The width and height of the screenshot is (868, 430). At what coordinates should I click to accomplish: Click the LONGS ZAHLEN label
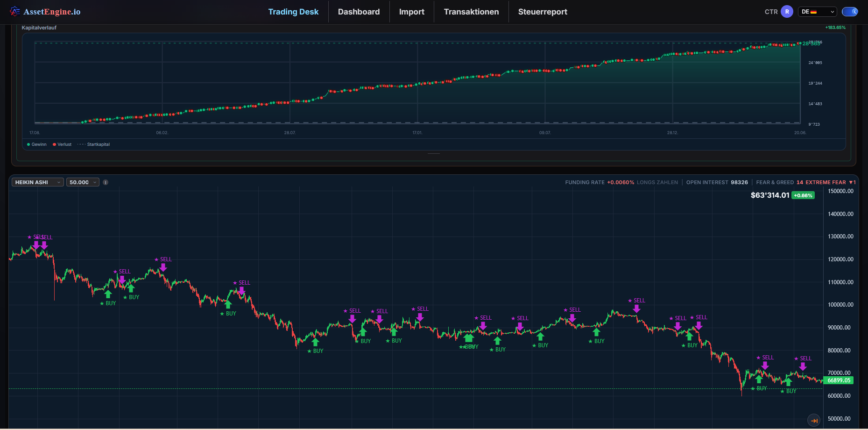[657, 182]
